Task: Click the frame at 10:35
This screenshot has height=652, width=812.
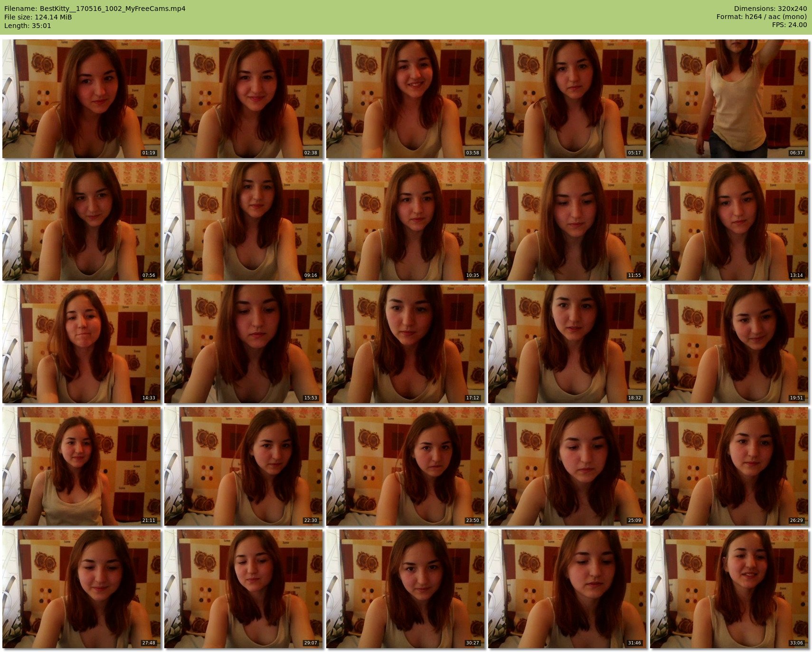Action: [x=406, y=221]
